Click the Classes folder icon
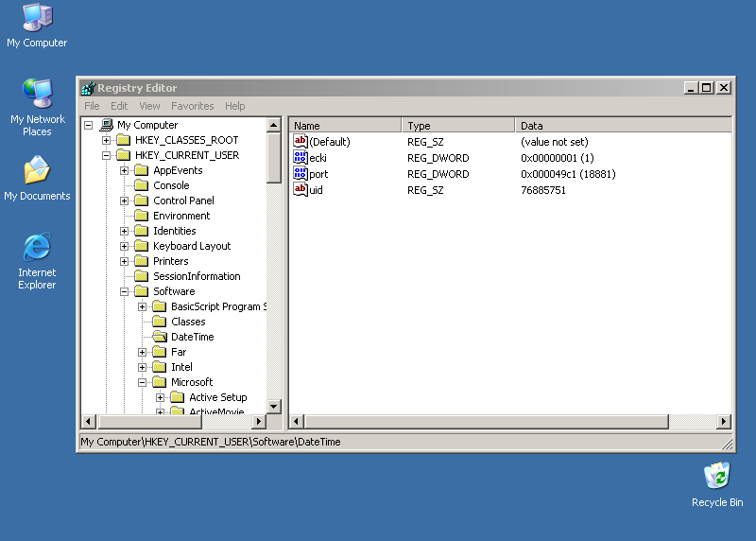This screenshot has width=756, height=541. (160, 322)
